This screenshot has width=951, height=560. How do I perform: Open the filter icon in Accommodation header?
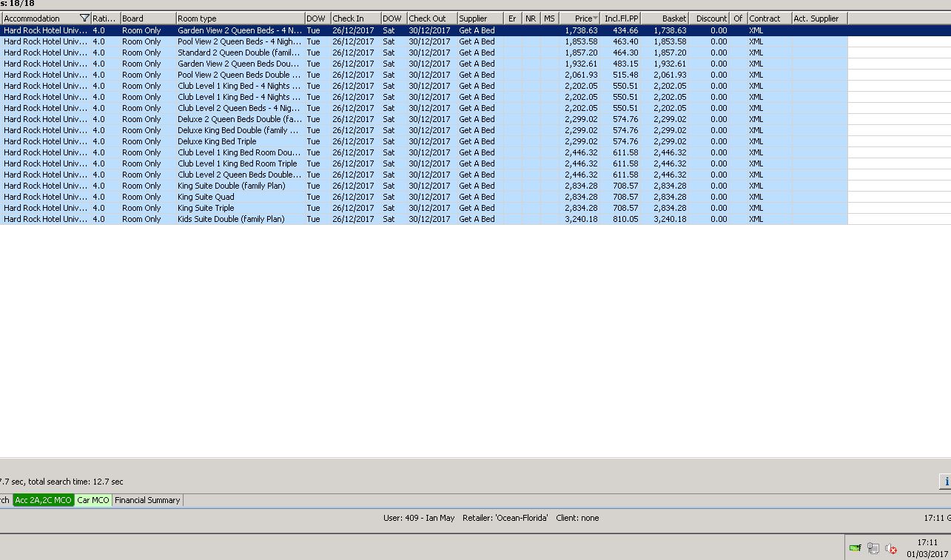coord(84,18)
